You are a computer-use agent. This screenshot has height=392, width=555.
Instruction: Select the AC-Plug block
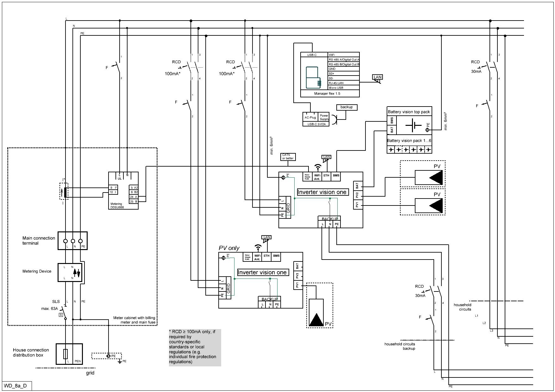(x=310, y=117)
